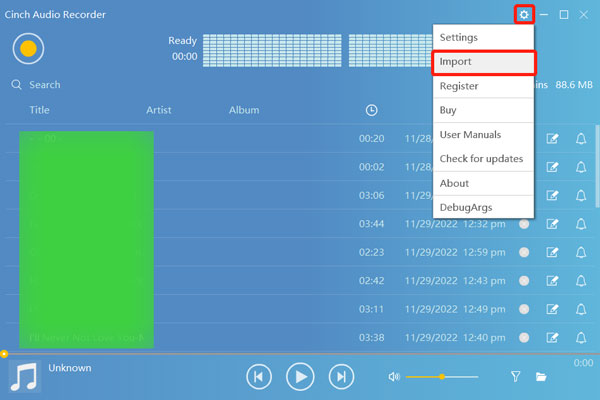Click the Register menu entry
600x400 pixels.
[459, 86]
